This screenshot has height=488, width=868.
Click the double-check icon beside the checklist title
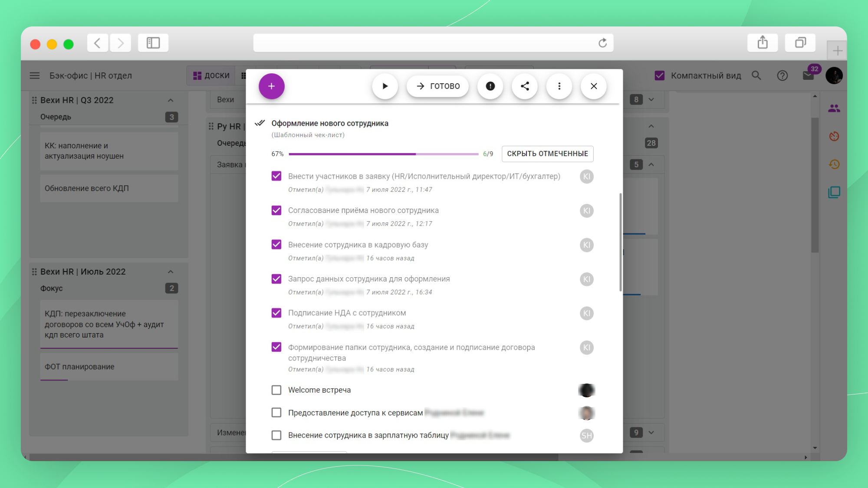tap(260, 123)
